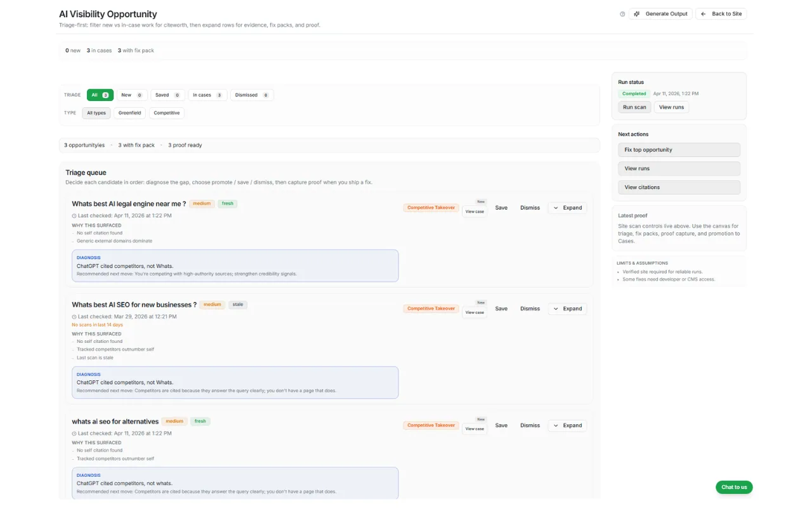Switch to the In cases filter

click(x=207, y=95)
